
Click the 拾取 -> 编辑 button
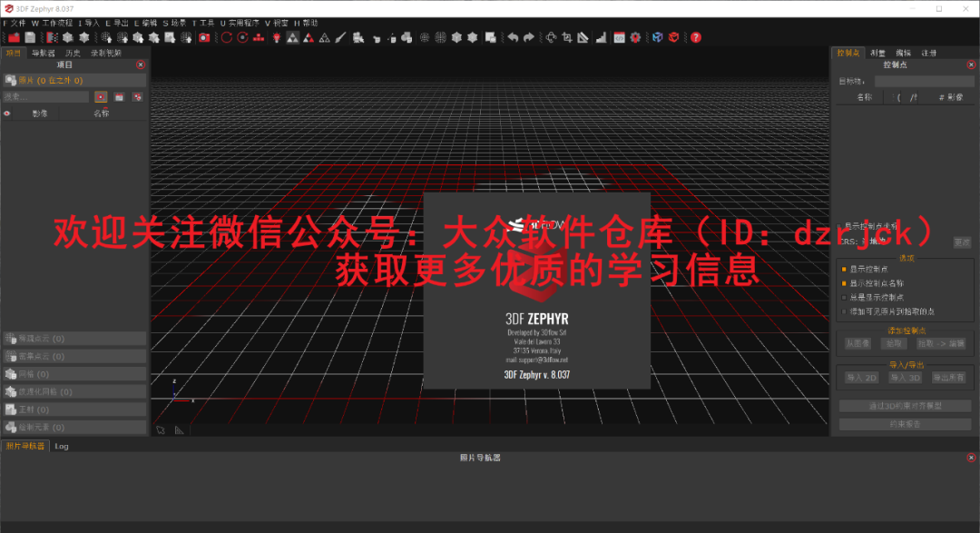coord(941,343)
